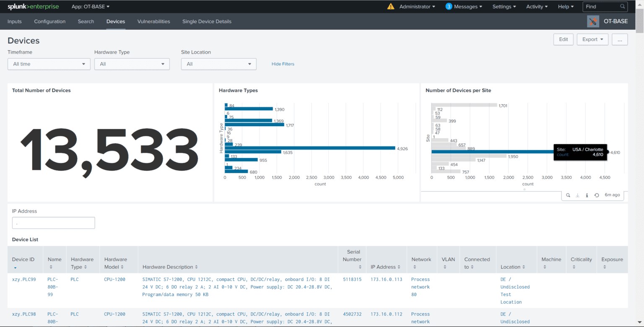Image resolution: width=644 pixels, height=327 pixels.
Task: Click the search magnifier in Find box
Action: 623,6
